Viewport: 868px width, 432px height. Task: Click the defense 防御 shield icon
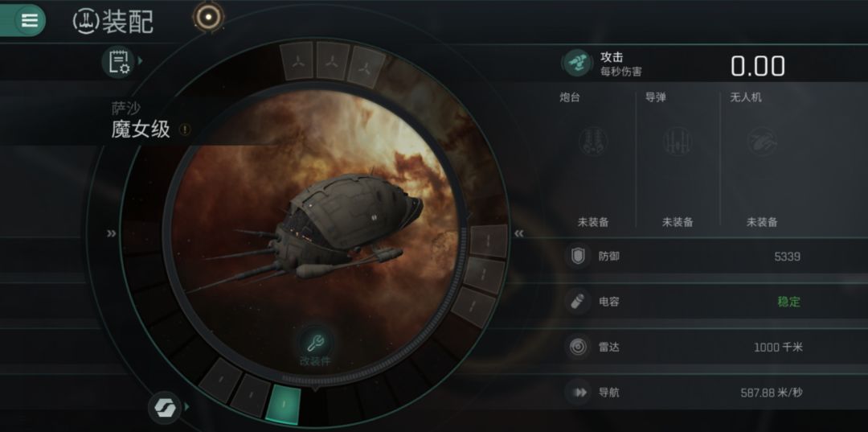(578, 257)
